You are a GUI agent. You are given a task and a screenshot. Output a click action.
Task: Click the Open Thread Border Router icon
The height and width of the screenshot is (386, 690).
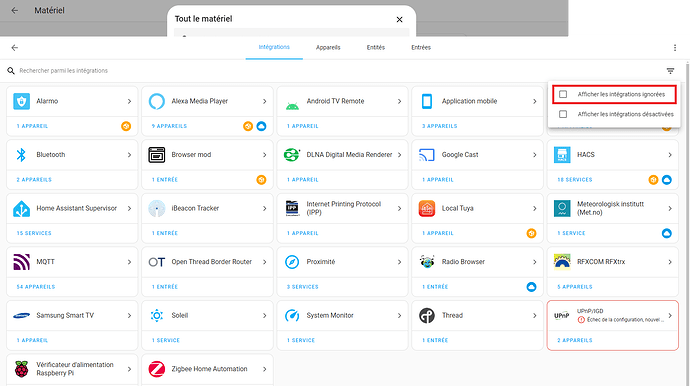tap(157, 262)
